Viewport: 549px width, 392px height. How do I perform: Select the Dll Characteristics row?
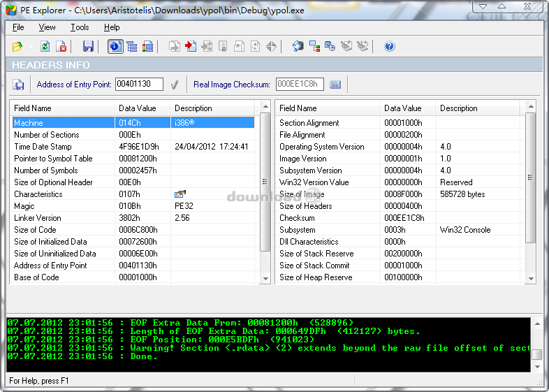(398, 242)
